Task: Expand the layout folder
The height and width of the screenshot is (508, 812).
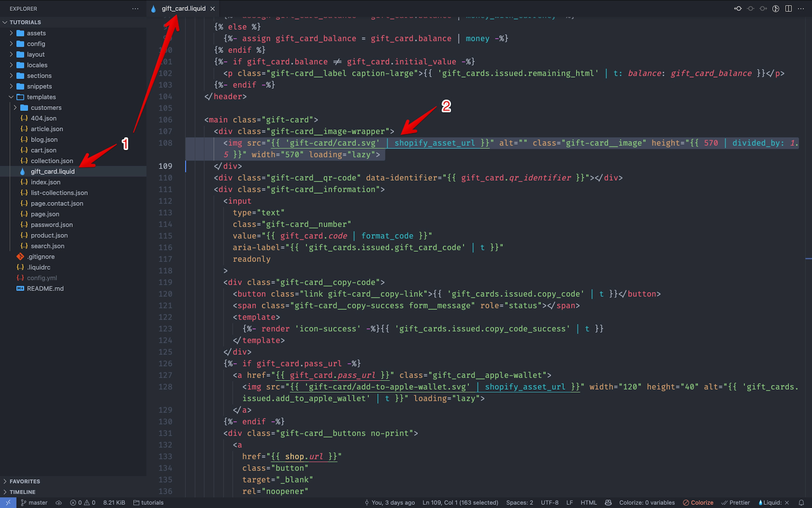Action: tap(73, 54)
